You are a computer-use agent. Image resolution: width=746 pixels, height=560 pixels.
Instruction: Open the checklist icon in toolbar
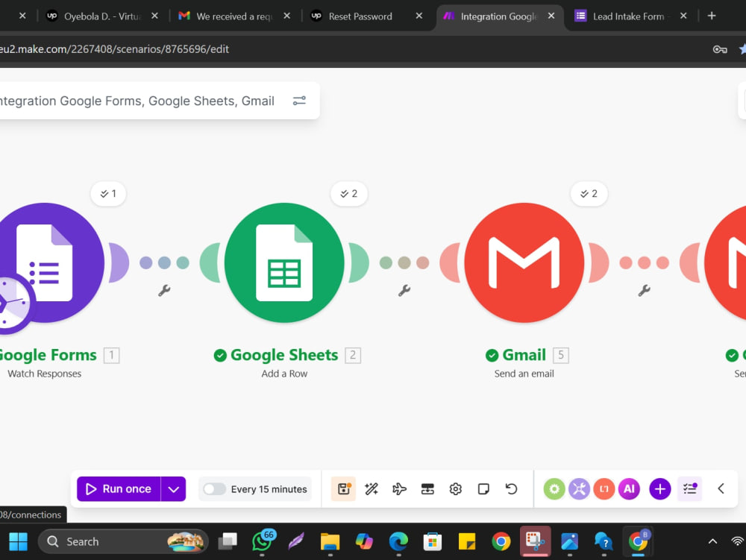click(x=690, y=488)
